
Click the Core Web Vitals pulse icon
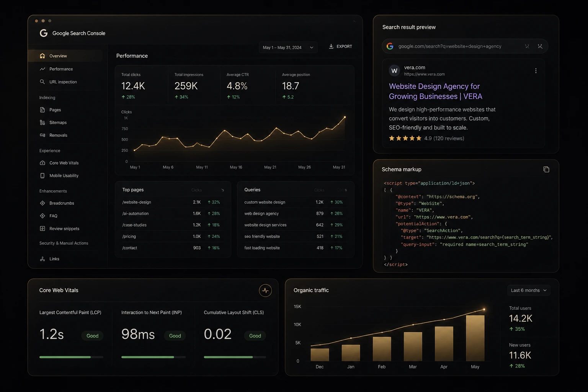(265, 291)
